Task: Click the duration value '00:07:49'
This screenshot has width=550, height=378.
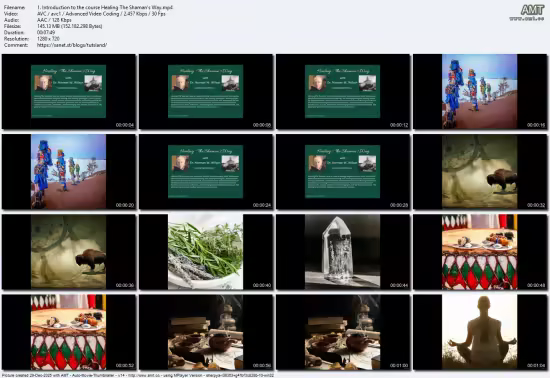Action: tap(46, 33)
